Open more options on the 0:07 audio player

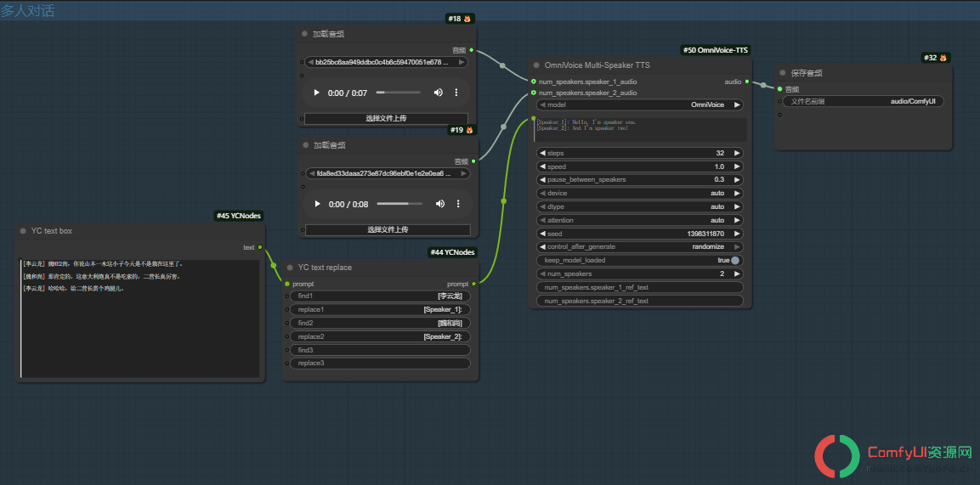pos(456,93)
